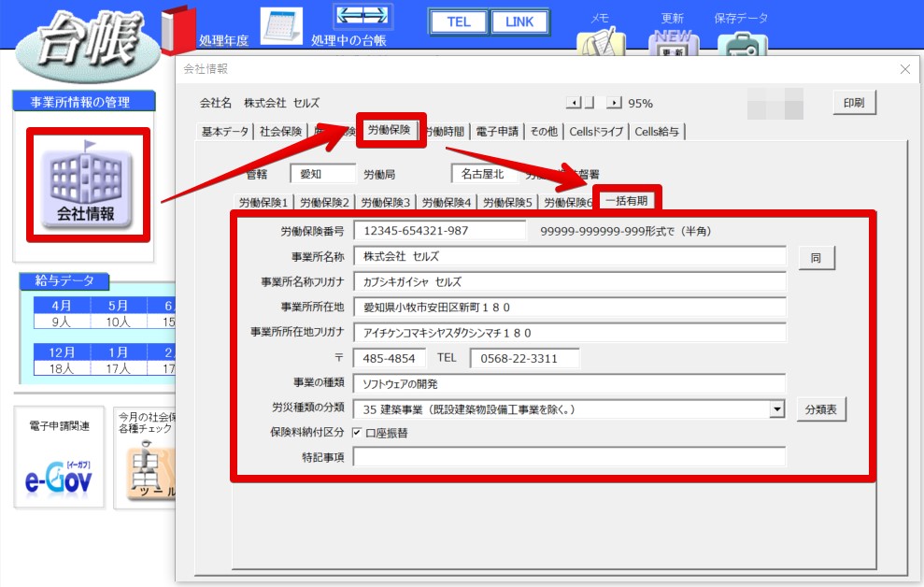This screenshot has width=924, height=587.
Task: Click the 事業所名称 input field
Action: pos(569,256)
